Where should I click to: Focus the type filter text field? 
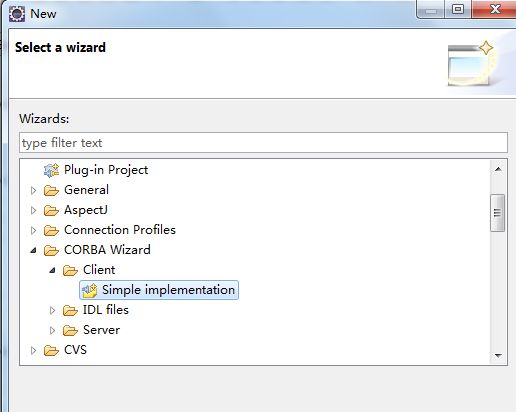coord(263,143)
